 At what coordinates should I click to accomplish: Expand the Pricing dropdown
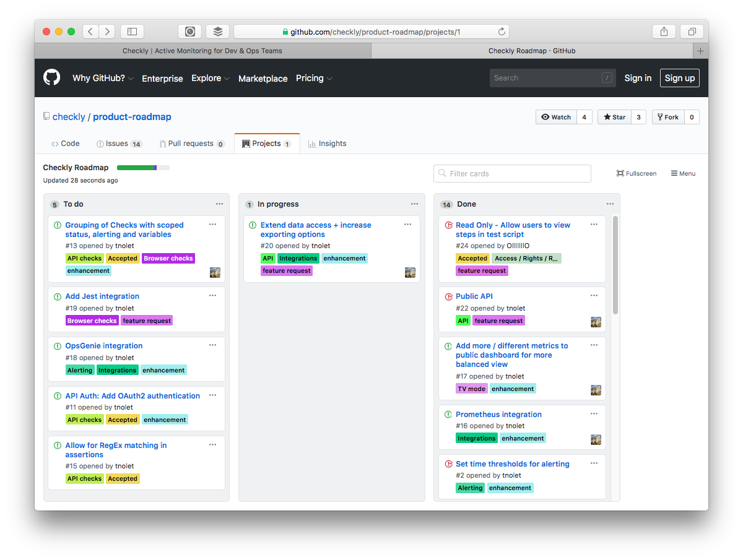314,78
